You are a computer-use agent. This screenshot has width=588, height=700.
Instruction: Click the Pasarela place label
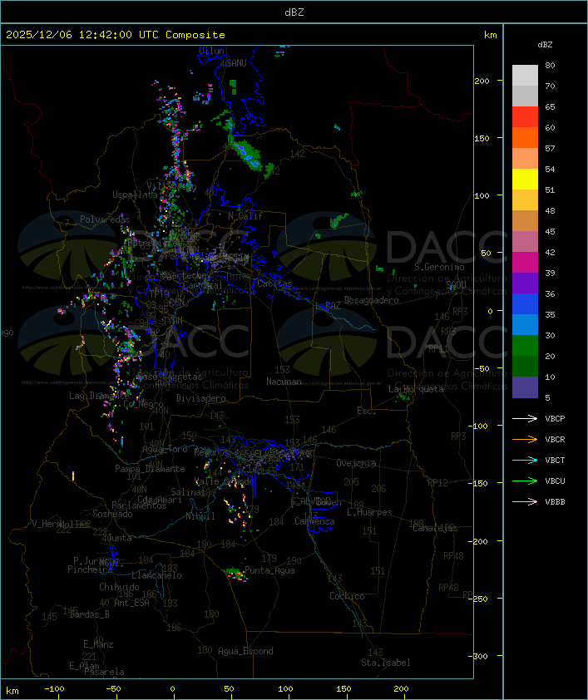[104, 672]
